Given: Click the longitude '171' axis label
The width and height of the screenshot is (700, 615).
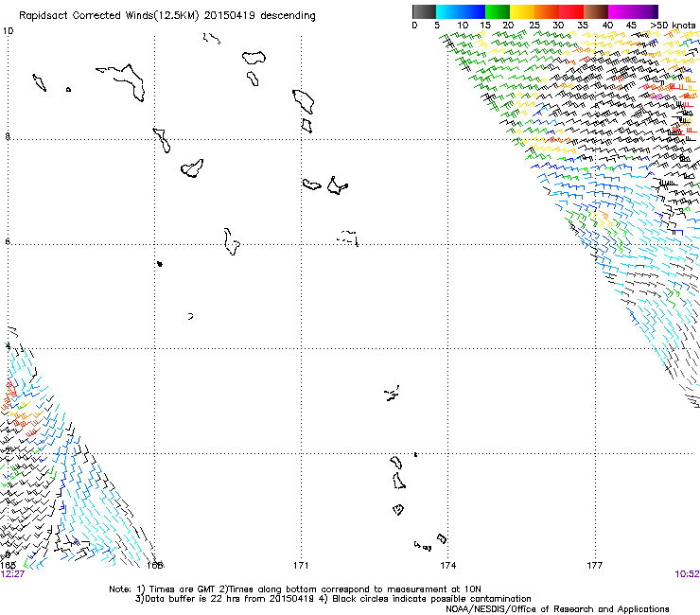Looking at the screenshot, I should [x=301, y=566].
